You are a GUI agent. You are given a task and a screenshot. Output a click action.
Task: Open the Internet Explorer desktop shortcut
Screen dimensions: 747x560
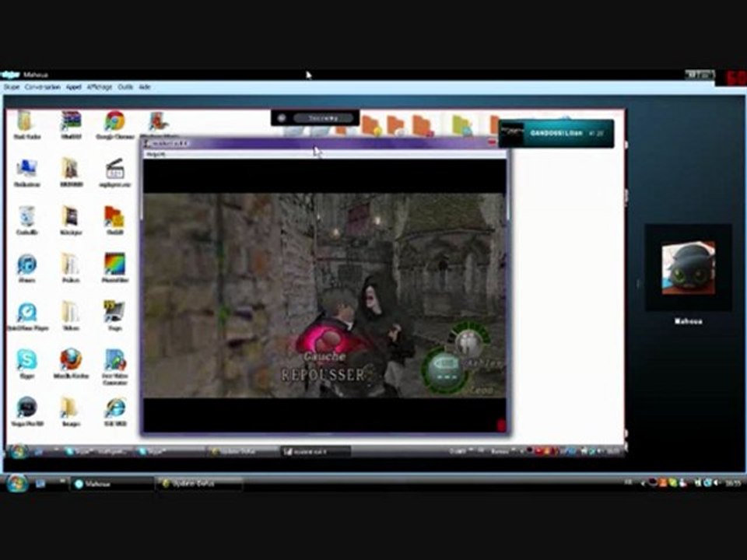[115, 411]
